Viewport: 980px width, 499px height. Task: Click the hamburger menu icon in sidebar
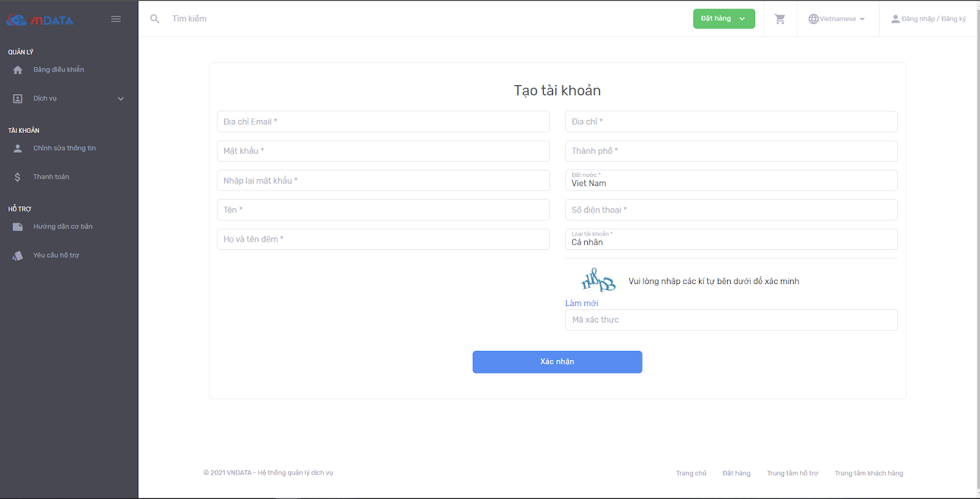point(116,19)
